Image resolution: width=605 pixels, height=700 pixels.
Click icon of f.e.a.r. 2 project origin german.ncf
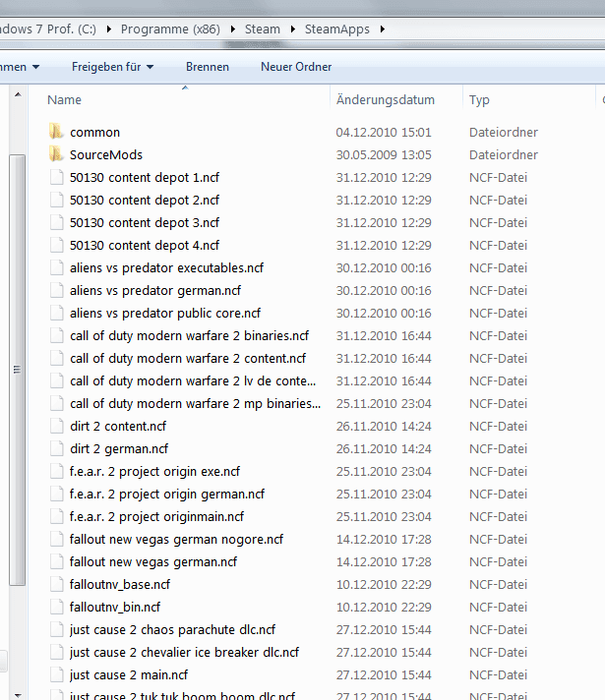(56, 494)
